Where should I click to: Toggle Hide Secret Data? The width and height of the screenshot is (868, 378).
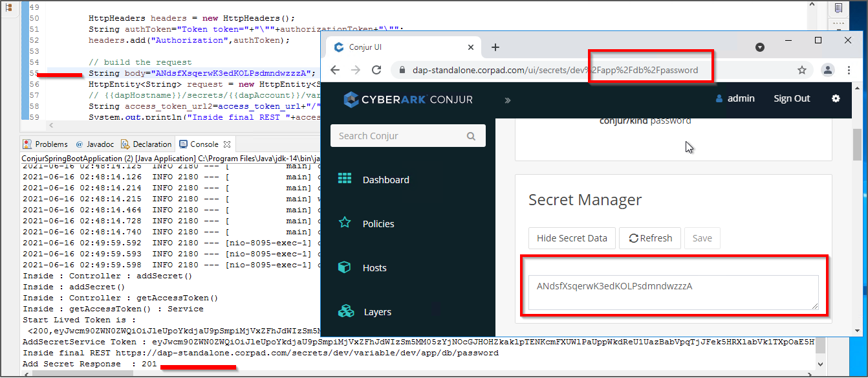coord(572,238)
